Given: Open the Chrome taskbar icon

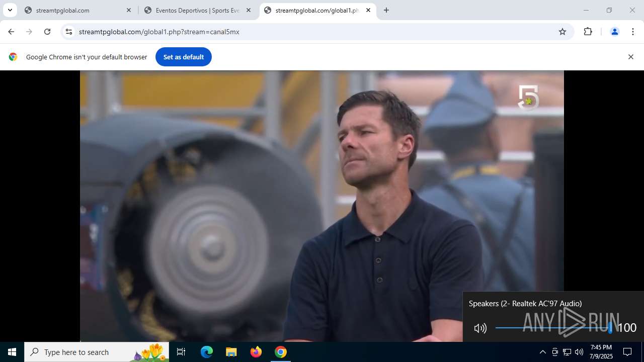Looking at the screenshot, I should coord(281,352).
